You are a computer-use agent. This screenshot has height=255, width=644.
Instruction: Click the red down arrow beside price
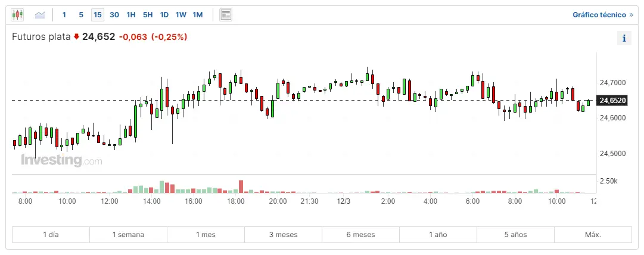pos(76,37)
